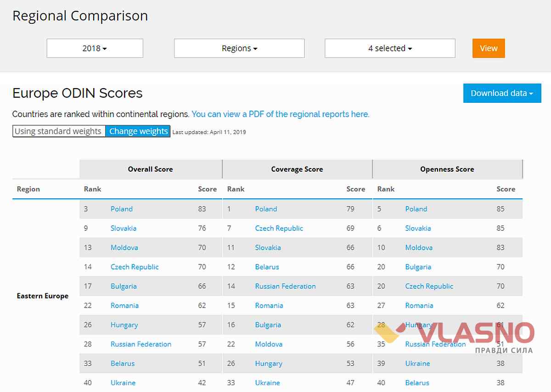This screenshot has width=551, height=392.
Task: Open the 4 selected dropdown
Action: coord(390,48)
